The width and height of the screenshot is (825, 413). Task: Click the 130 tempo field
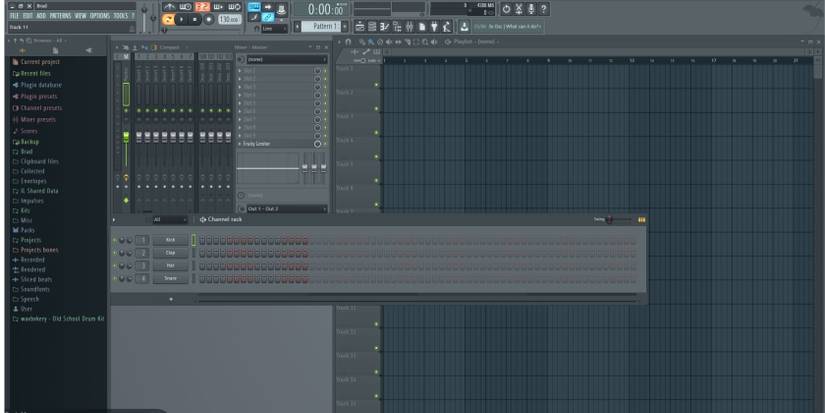pos(229,19)
